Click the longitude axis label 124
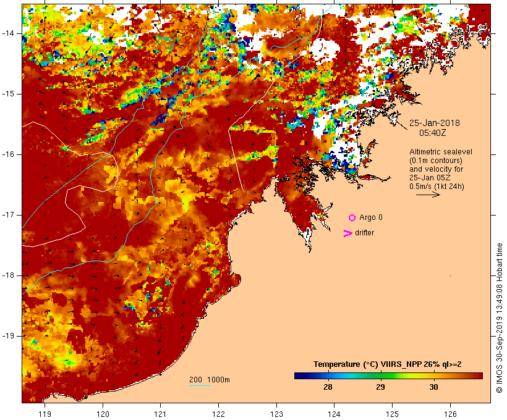 click(x=334, y=414)
